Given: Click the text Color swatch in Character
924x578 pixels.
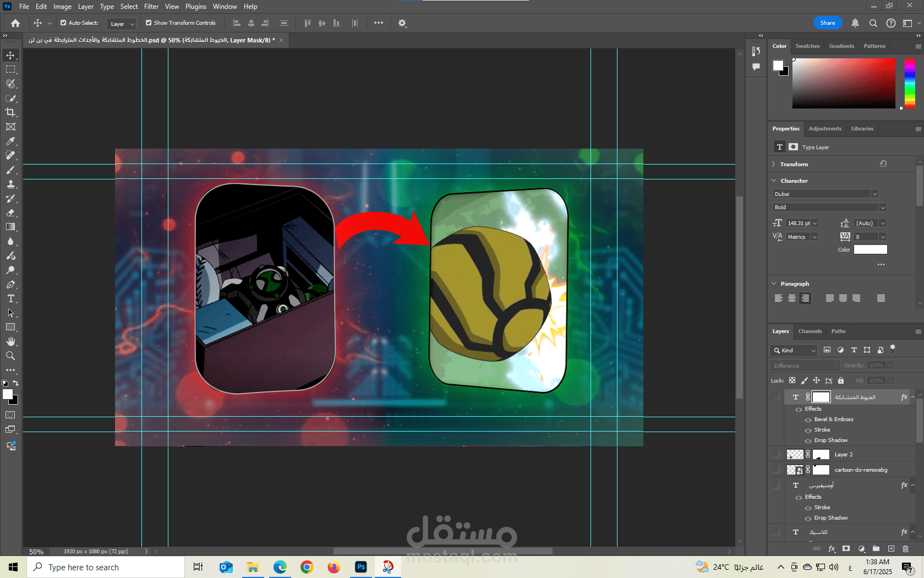Looking at the screenshot, I should pyautogui.click(x=870, y=250).
